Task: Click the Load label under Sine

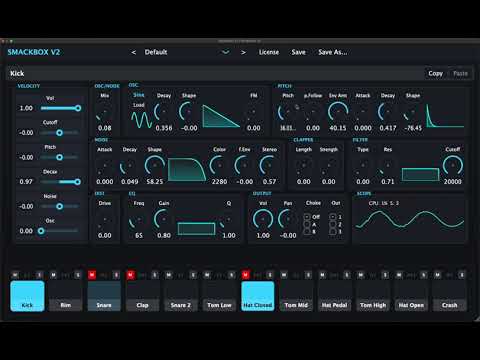Action: pos(139,105)
